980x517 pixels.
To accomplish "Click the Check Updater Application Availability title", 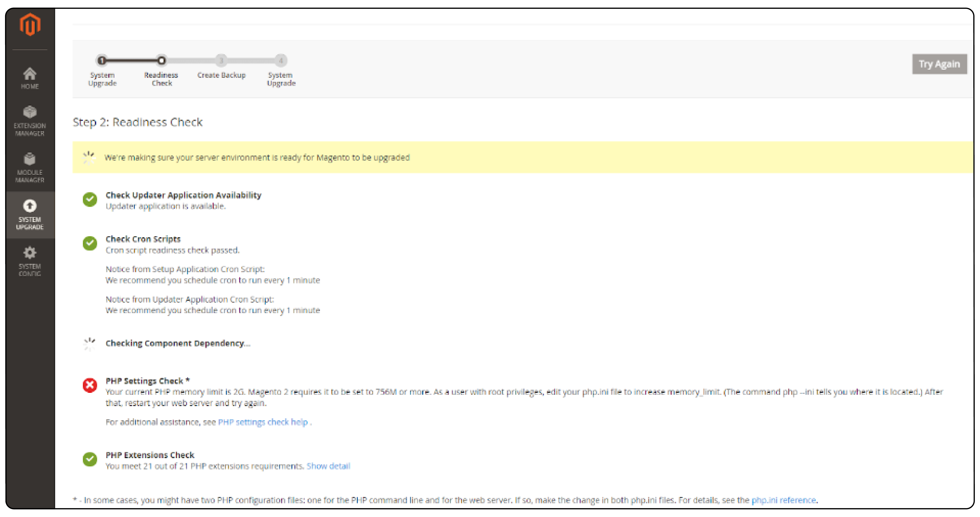I will click(183, 195).
